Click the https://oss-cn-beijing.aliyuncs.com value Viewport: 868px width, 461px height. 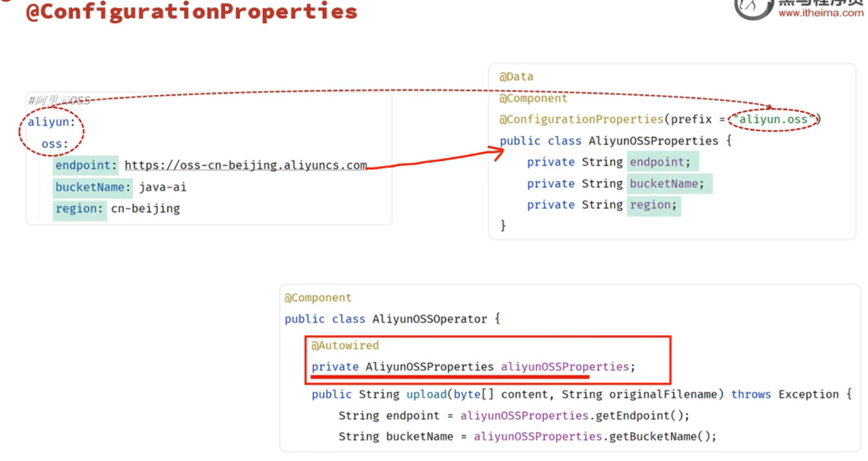coord(246,165)
